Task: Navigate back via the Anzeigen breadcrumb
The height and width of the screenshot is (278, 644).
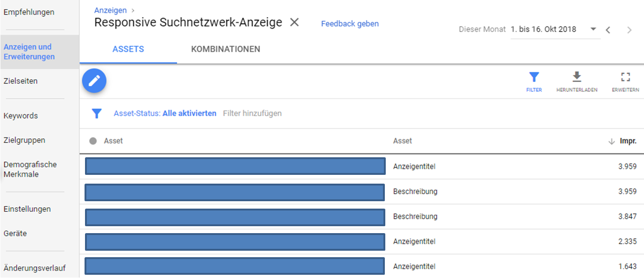Action: 110,10
